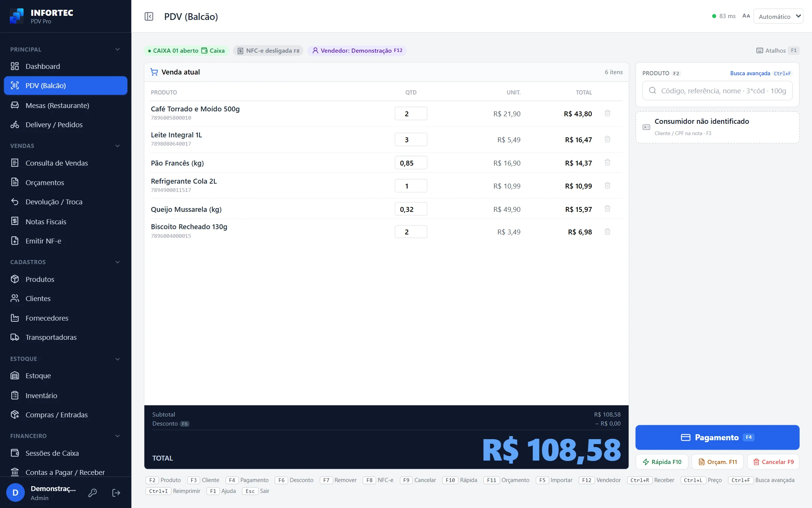Remove Leite Integral 1L using trash icon
Screen dimensions: 812x508
607,139
